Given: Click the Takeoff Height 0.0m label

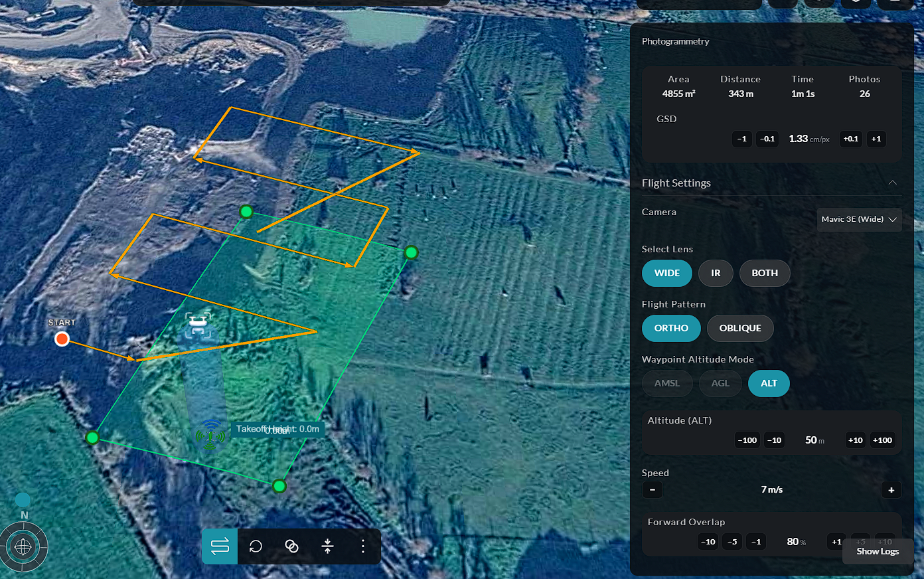Looking at the screenshot, I should pos(278,429).
